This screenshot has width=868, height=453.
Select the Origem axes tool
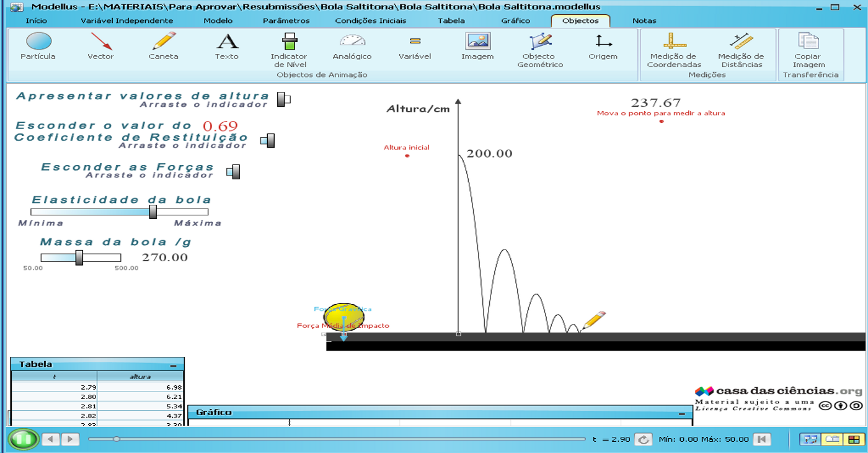click(x=603, y=47)
